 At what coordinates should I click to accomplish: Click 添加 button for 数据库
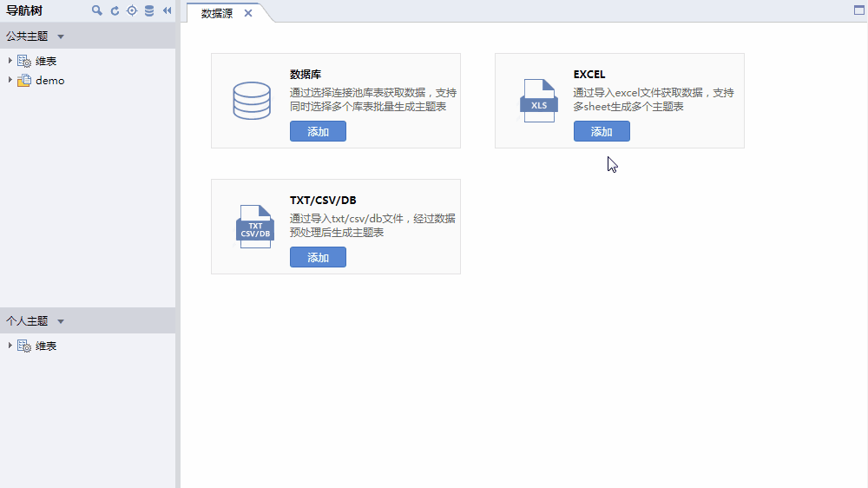click(x=318, y=131)
